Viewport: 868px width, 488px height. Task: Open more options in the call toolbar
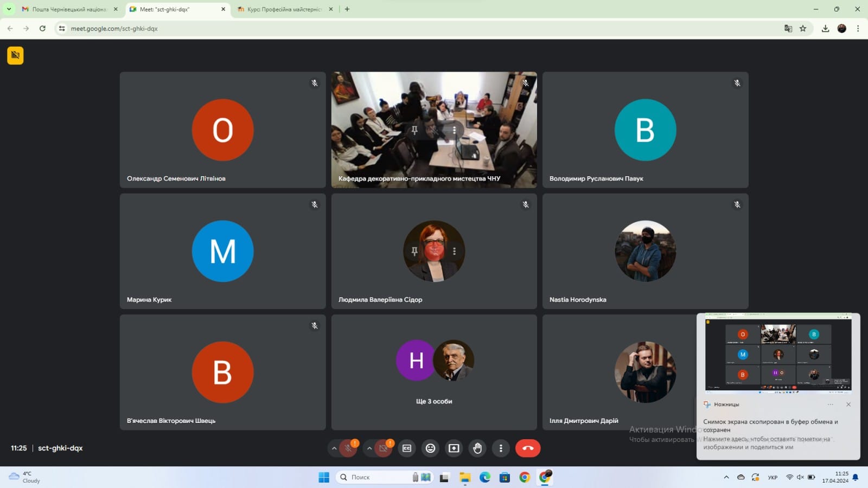501,448
